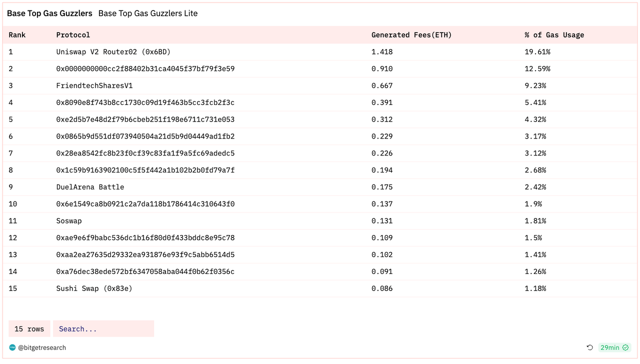Click the 0.194 generated fees value
The height and width of the screenshot is (364, 640).
pyautogui.click(x=382, y=170)
